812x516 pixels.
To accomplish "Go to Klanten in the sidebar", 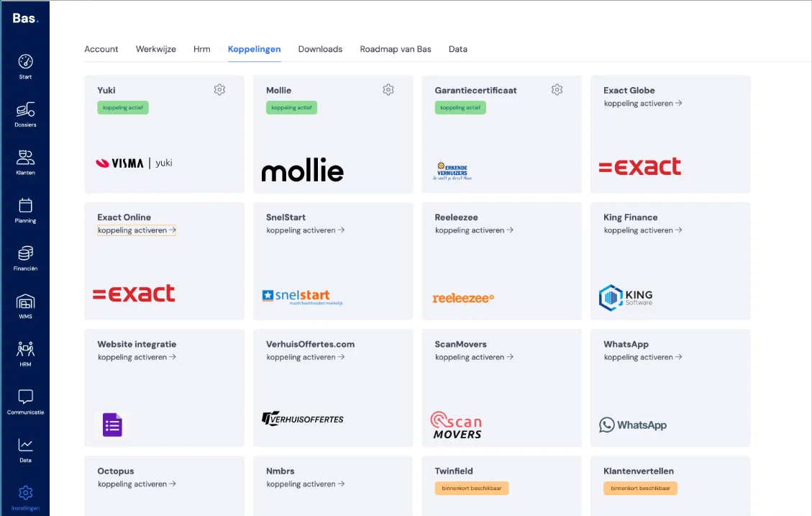I will [25, 162].
